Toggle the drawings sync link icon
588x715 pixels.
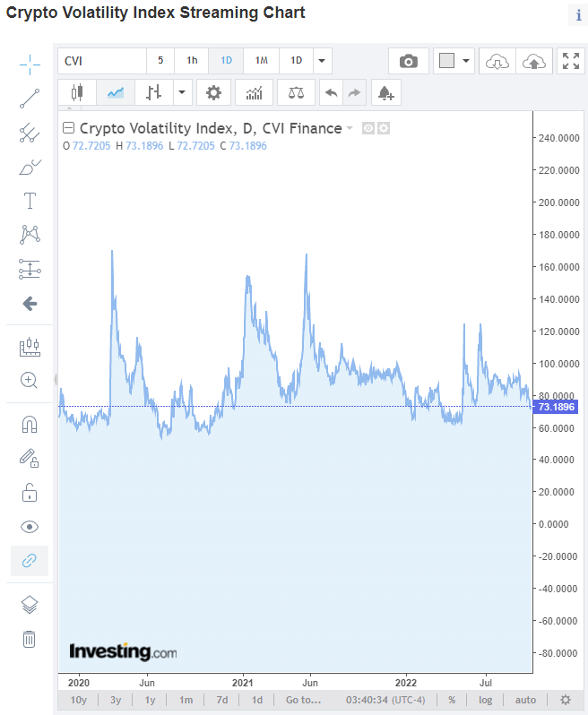(x=30, y=560)
